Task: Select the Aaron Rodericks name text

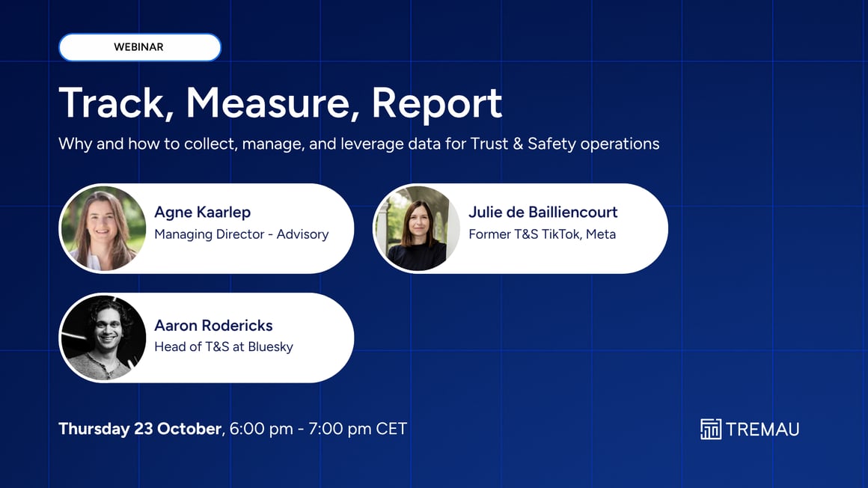Action: pyautogui.click(x=213, y=326)
